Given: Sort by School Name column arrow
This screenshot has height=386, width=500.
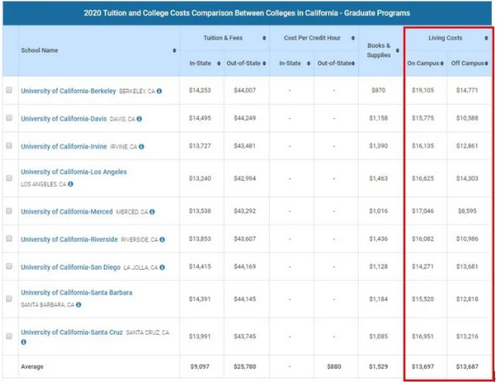Looking at the screenshot, I should click(174, 50).
